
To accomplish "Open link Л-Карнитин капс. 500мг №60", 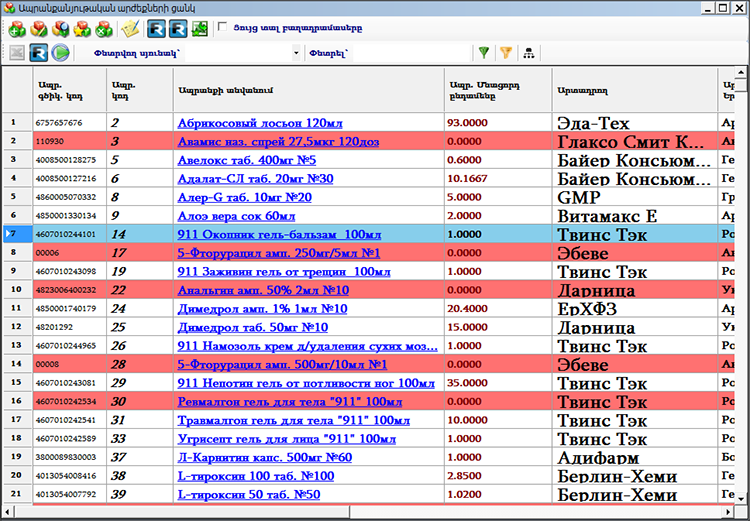I will 265,458.
